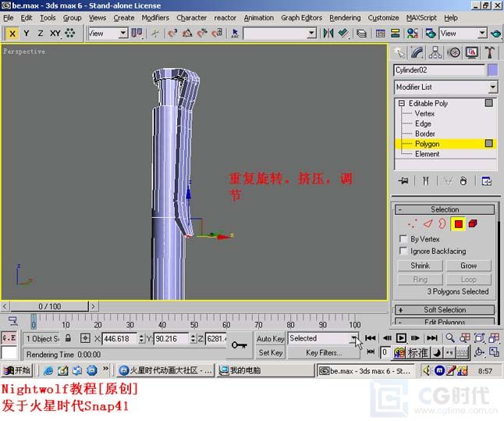Restrict to Z axis constraint
Viewport: 504px width, 421px height.
[40, 34]
